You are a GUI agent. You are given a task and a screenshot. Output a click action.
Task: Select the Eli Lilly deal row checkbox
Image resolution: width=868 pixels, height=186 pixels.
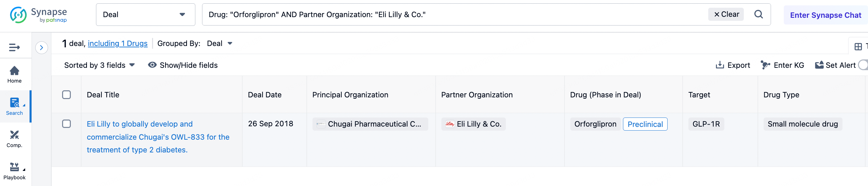66,124
